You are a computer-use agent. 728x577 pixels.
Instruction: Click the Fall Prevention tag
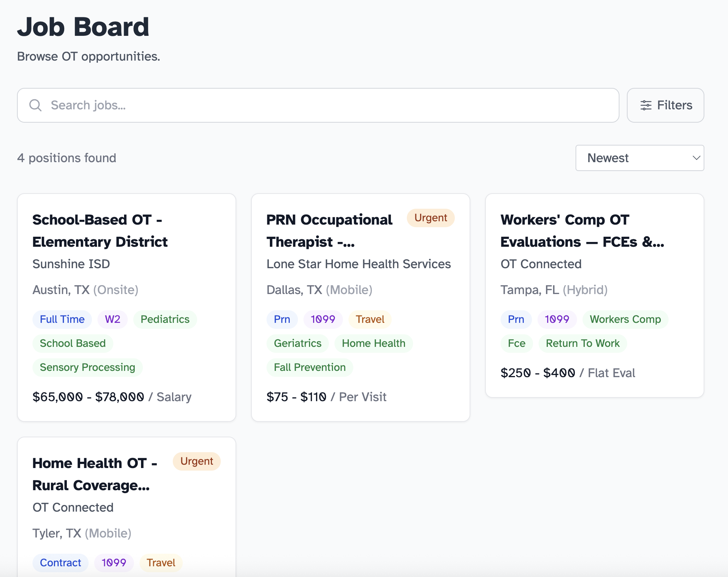310,367
